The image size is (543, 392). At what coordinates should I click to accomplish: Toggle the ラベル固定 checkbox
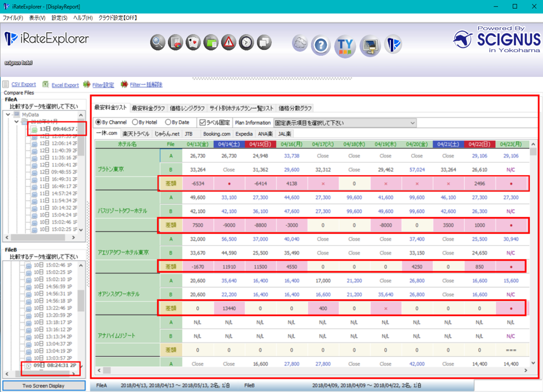pyautogui.click(x=203, y=122)
